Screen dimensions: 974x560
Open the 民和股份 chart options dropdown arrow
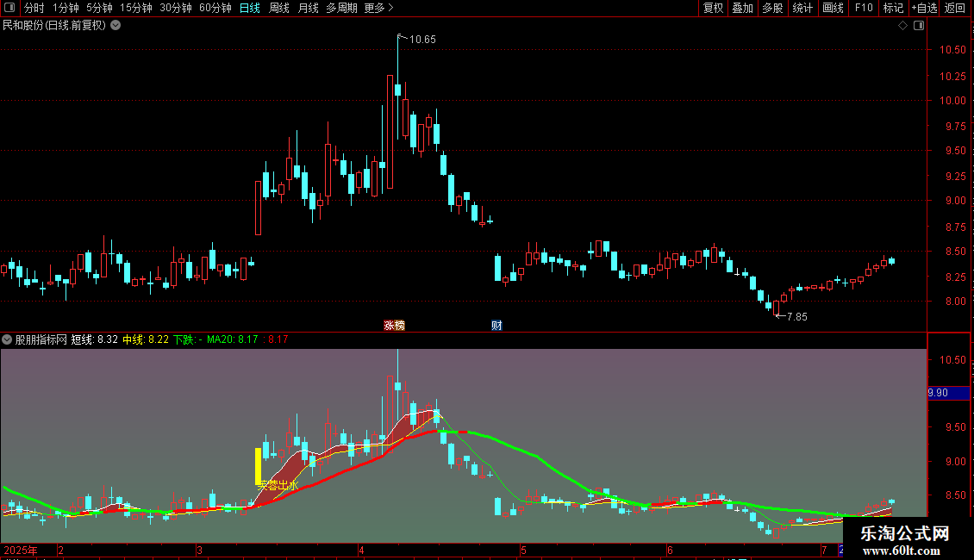click(x=116, y=26)
